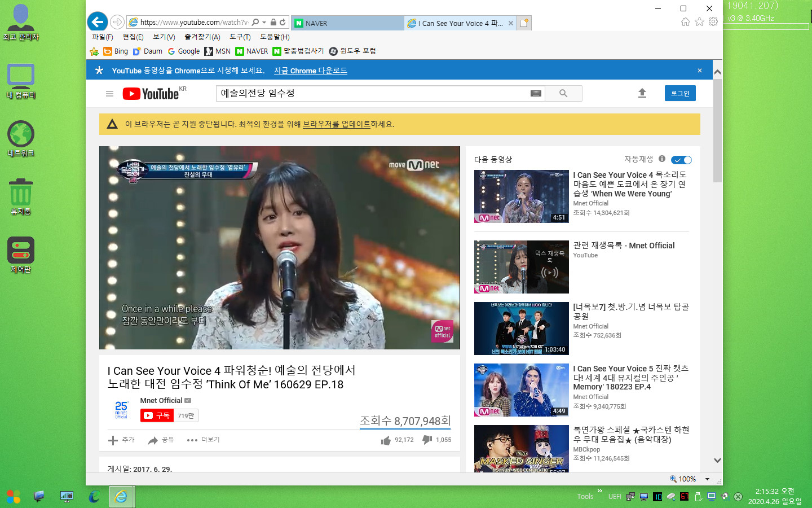Open the NAVER bookmark in favorites bar
812x508 pixels.
251,51
